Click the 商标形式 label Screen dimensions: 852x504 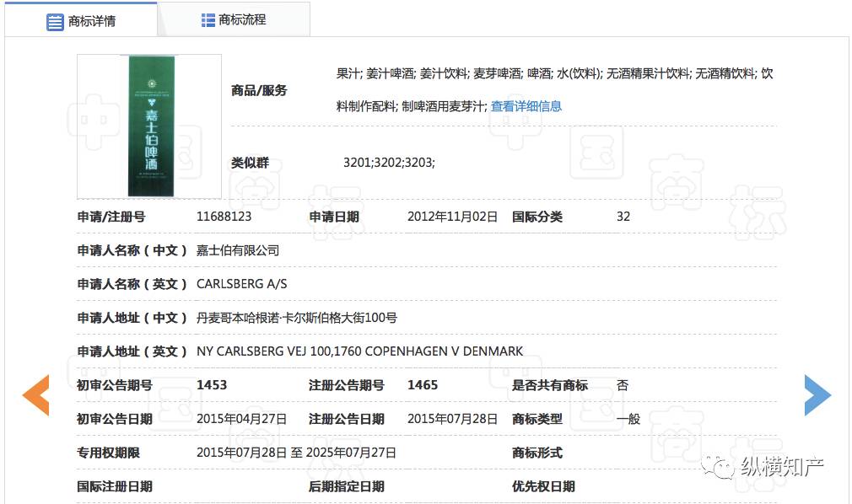tap(537, 453)
